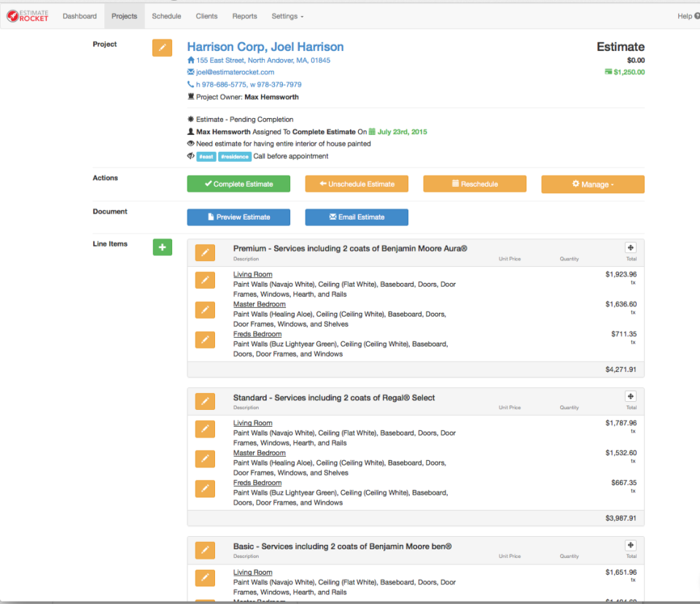Add a new line item with green plus icon
700x604 pixels.
(x=161, y=247)
